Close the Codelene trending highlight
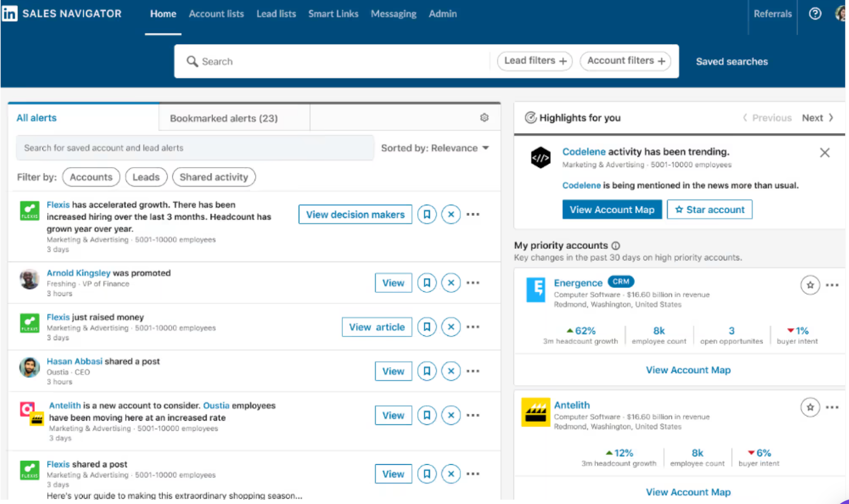Image resolution: width=849 pixels, height=504 pixels. click(825, 153)
